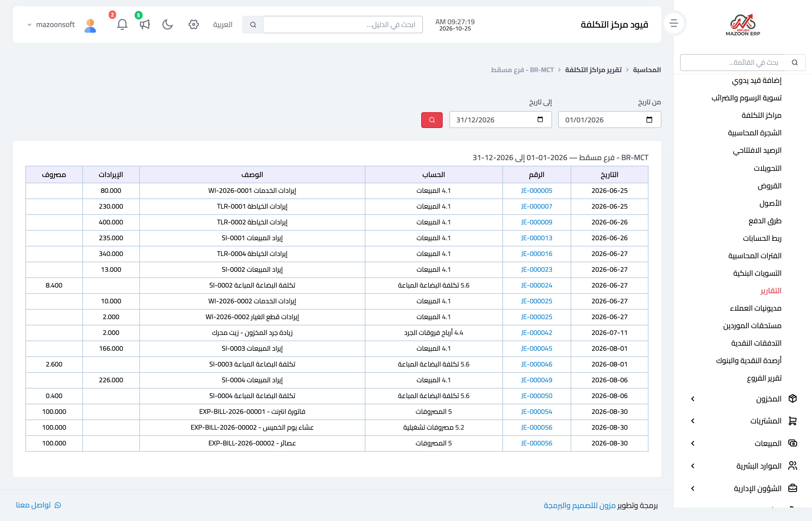Open التقارير menu item
Image resolution: width=812 pixels, height=521 pixels.
click(x=771, y=291)
